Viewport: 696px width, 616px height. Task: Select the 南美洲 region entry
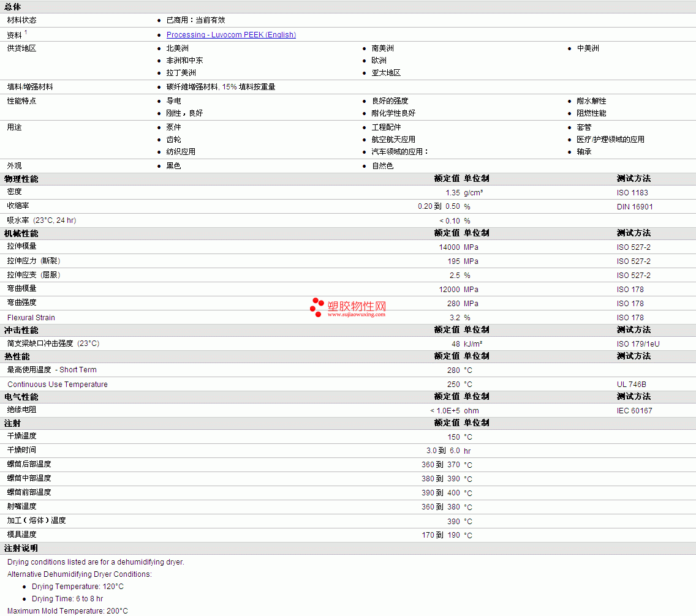click(383, 48)
